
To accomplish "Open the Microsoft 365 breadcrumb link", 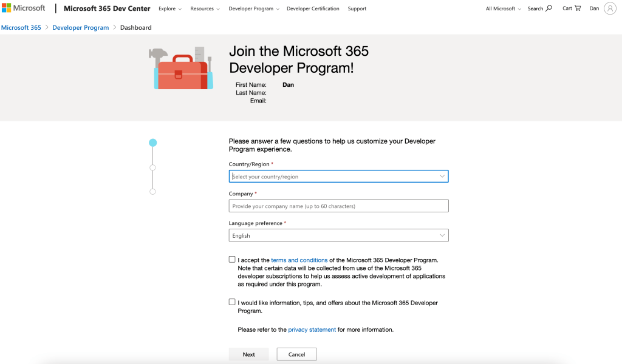I will tap(21, 27).
